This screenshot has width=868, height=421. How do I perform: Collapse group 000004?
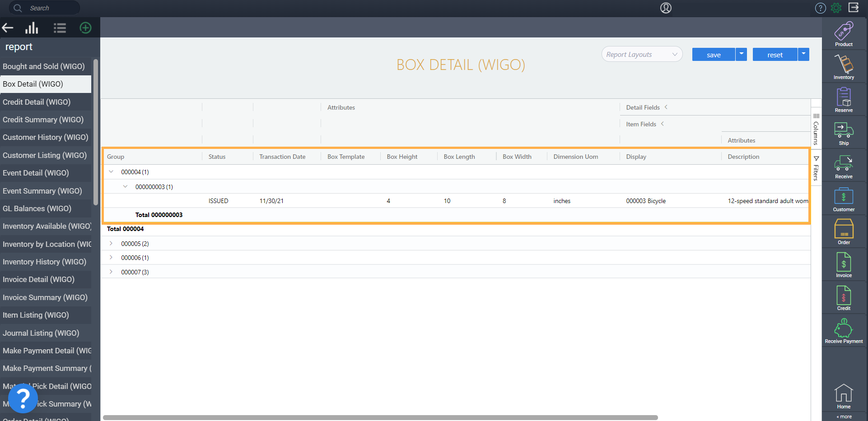pos(111,171)
